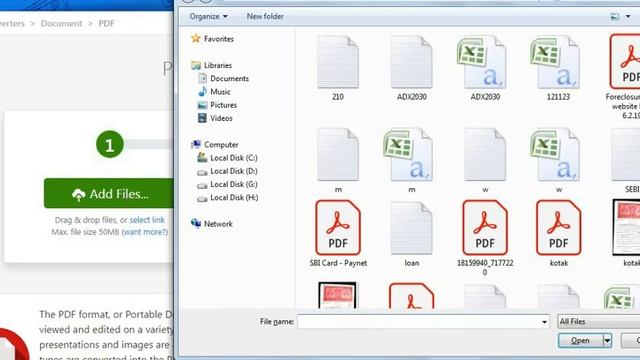Click the select link on the web page

tap(147, 220)
